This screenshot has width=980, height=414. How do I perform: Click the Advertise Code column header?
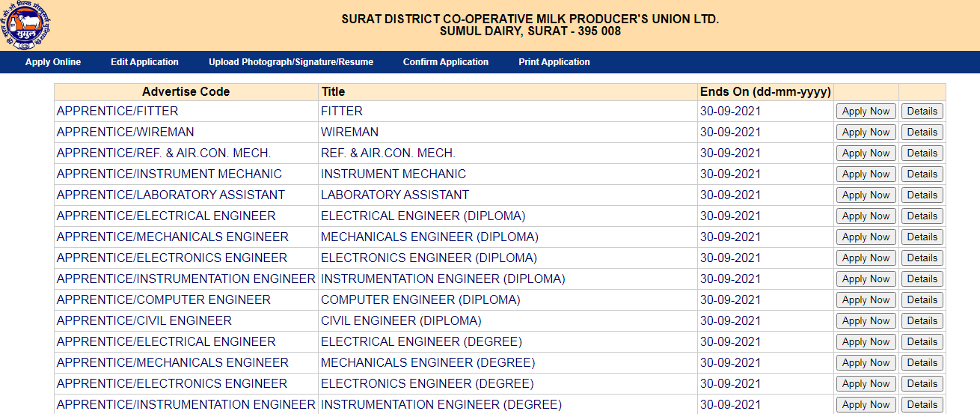tap(186, 92)
